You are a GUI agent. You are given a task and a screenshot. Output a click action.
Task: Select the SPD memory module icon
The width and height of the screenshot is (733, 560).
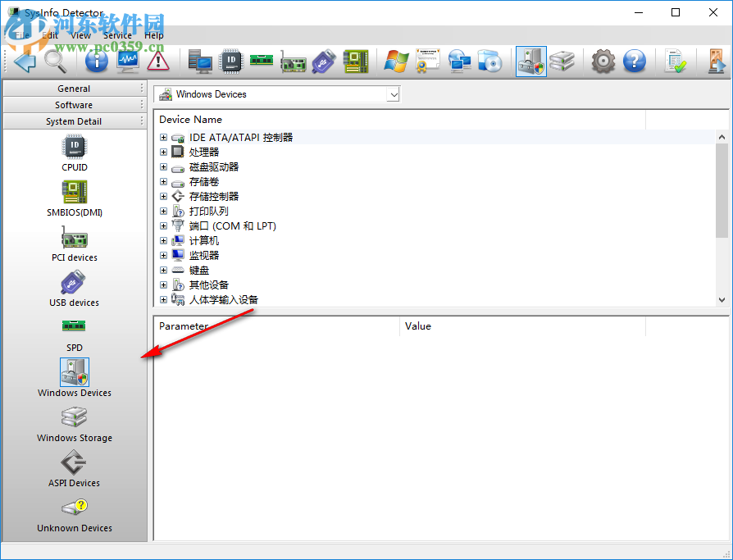click(74, 332)
